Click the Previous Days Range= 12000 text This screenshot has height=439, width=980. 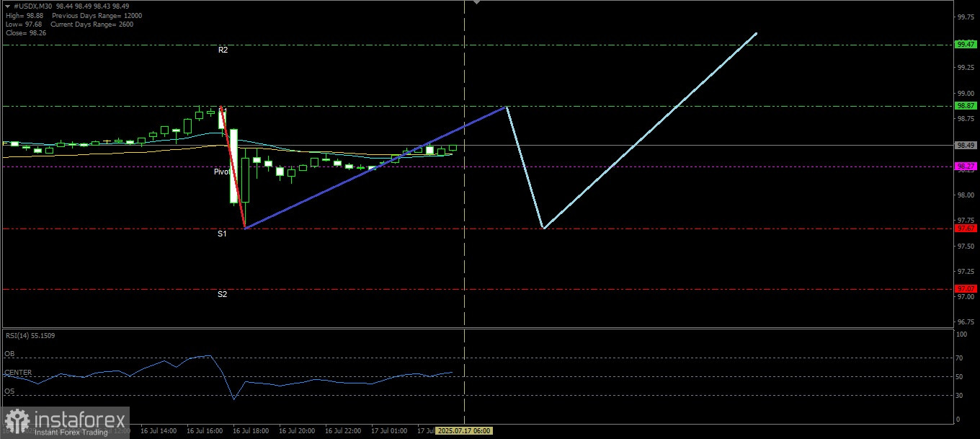97,15
